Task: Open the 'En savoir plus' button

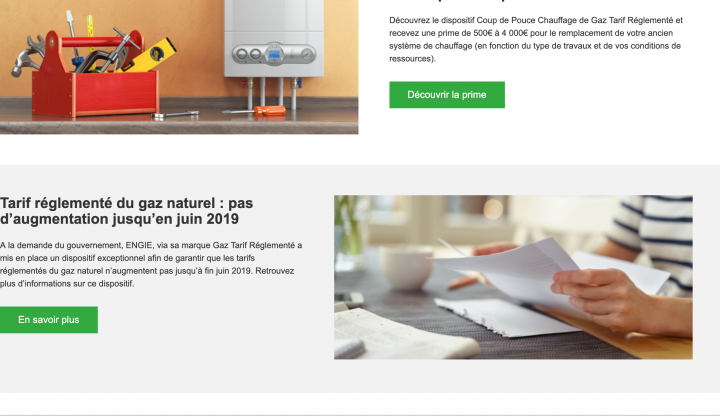Action: click(x=49, y=320)
